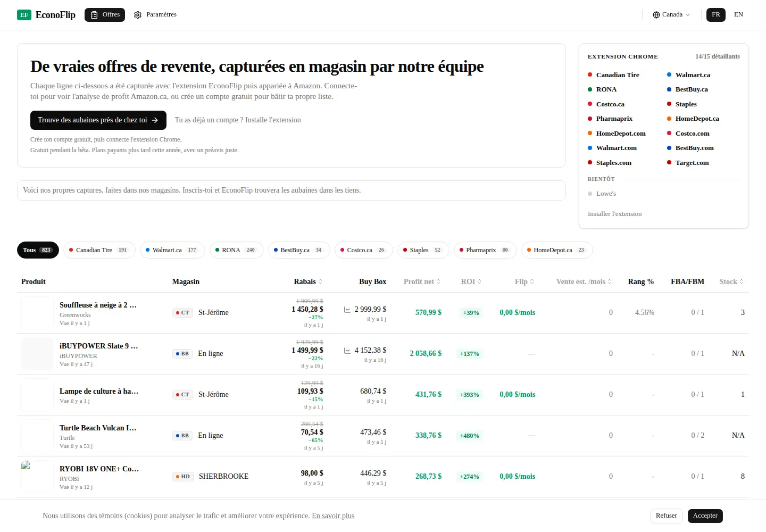The height and width of the screenshot is (532, 766).
Task: Click the sort arrows next to Profit net
Action: click(438, 281)
